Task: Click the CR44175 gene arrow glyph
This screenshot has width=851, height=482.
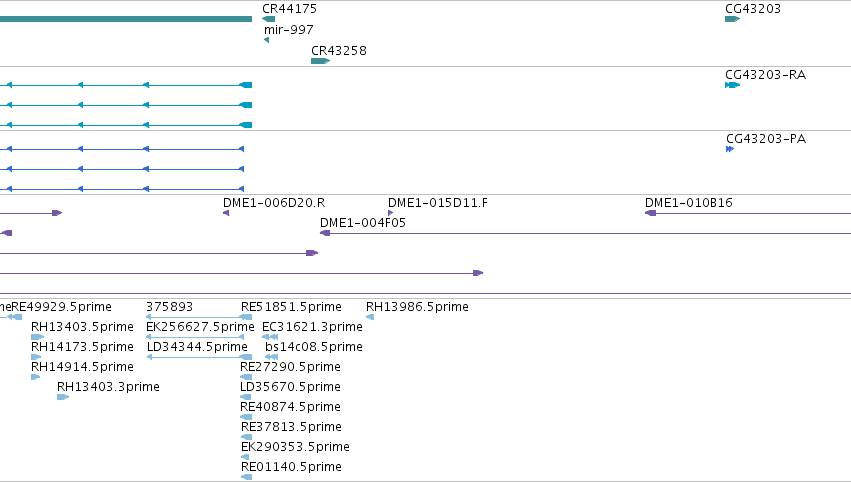Action: [268, 19]
